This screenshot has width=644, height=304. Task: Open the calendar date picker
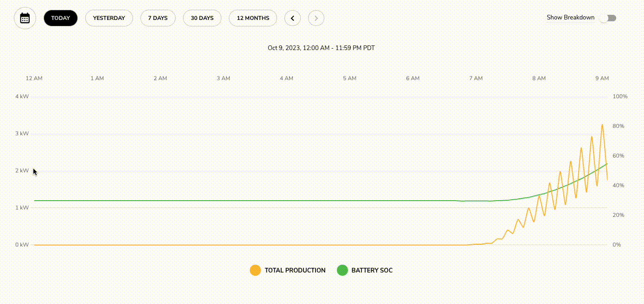click(25, 18)
